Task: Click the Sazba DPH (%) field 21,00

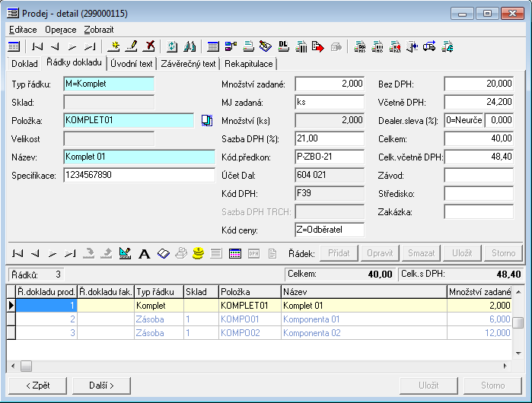Action: pyautogui.click(x=330, y=138)
